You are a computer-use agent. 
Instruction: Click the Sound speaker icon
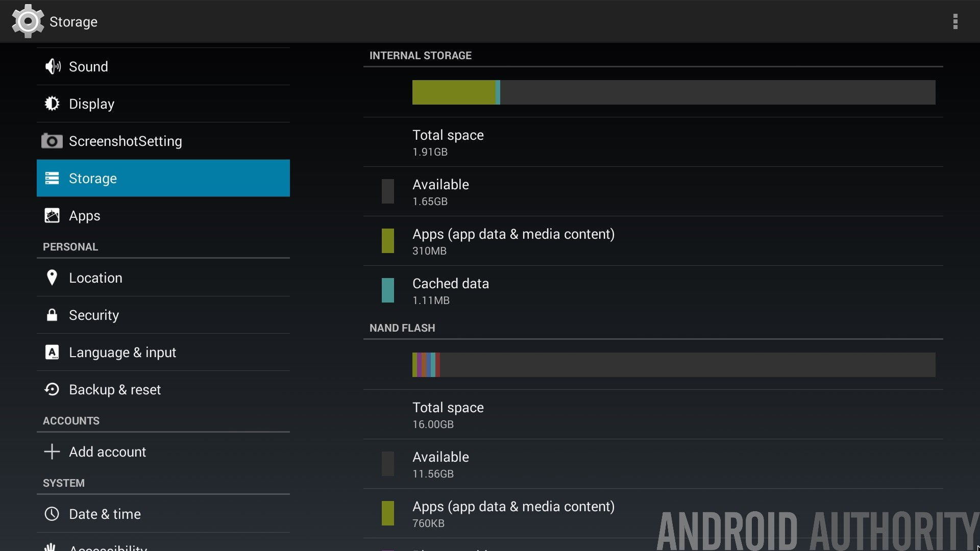click(x=52, y=66)
